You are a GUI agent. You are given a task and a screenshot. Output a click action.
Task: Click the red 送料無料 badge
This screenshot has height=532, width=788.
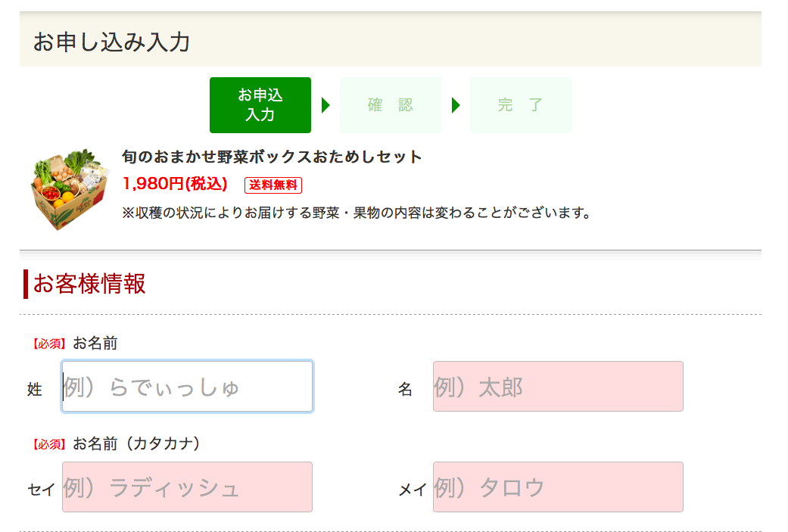coord(273,185)
